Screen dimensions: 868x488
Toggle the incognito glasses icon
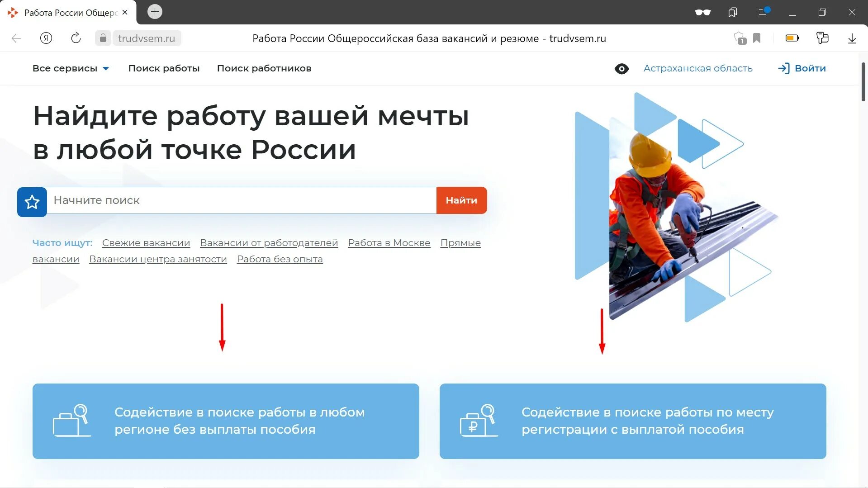click(703, 12)
